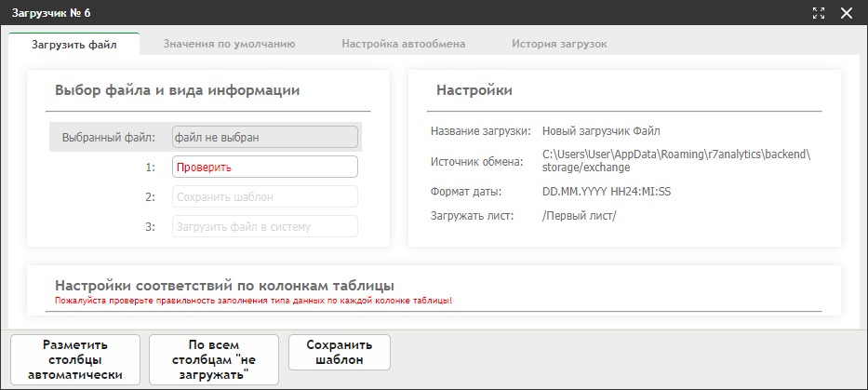Close the Загрузчик № 6 window

point(847,13)
